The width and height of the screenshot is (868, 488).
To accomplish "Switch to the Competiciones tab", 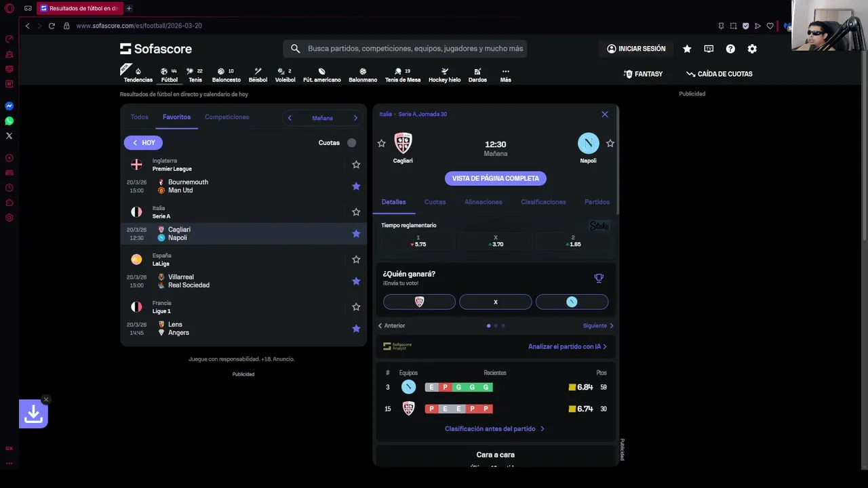I will coord(226,117).
